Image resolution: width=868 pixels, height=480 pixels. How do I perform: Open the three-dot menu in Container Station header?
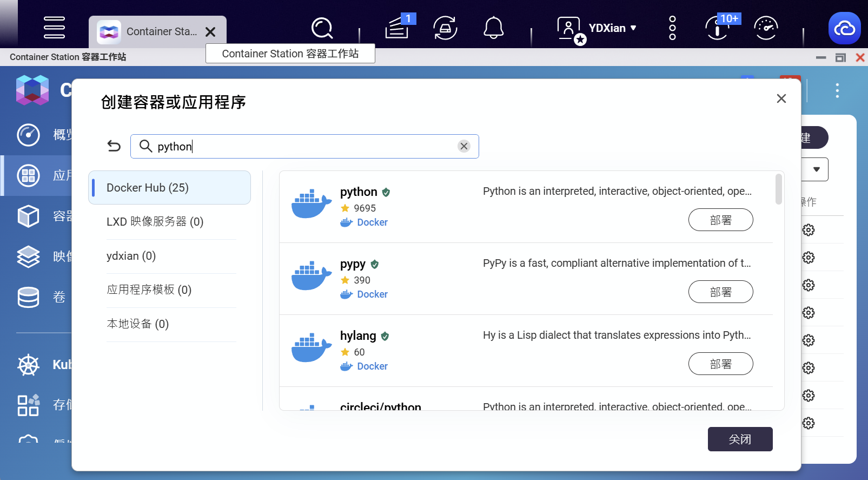pos(837,90)
